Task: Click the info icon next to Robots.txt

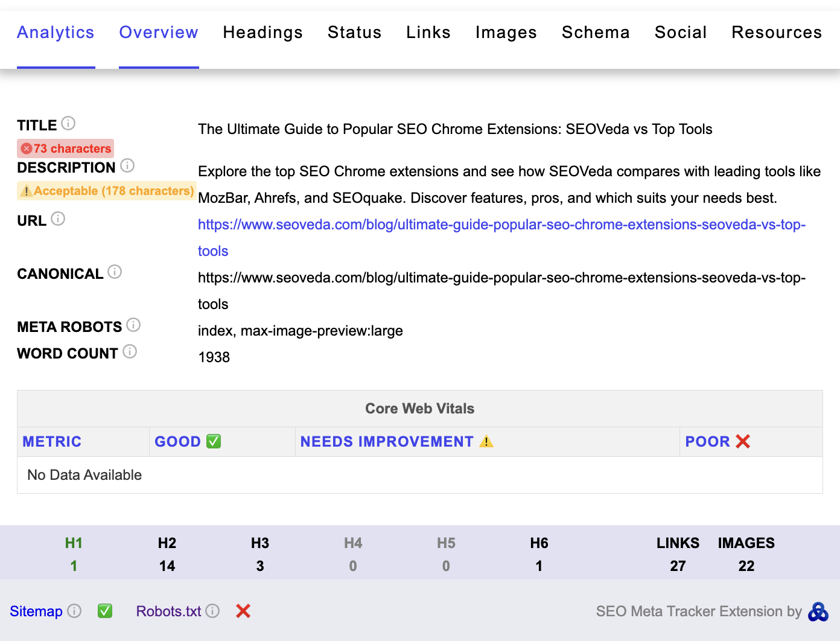Action: click(212, 611)
